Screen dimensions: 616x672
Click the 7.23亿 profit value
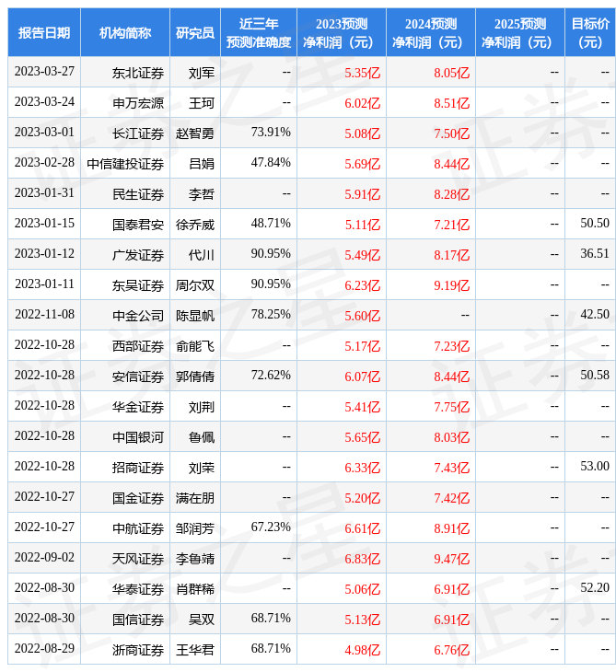point(451,347)
